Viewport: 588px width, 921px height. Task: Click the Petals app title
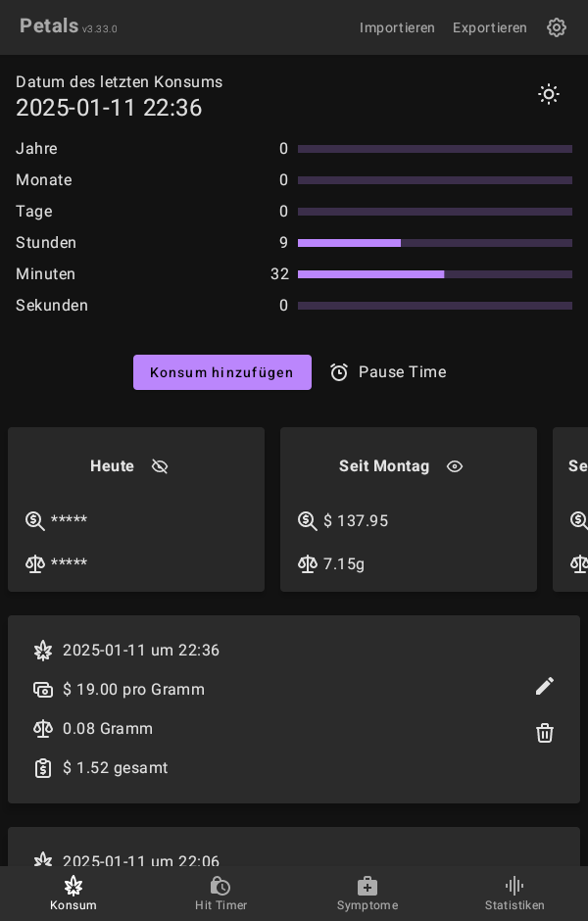[49, 26]
